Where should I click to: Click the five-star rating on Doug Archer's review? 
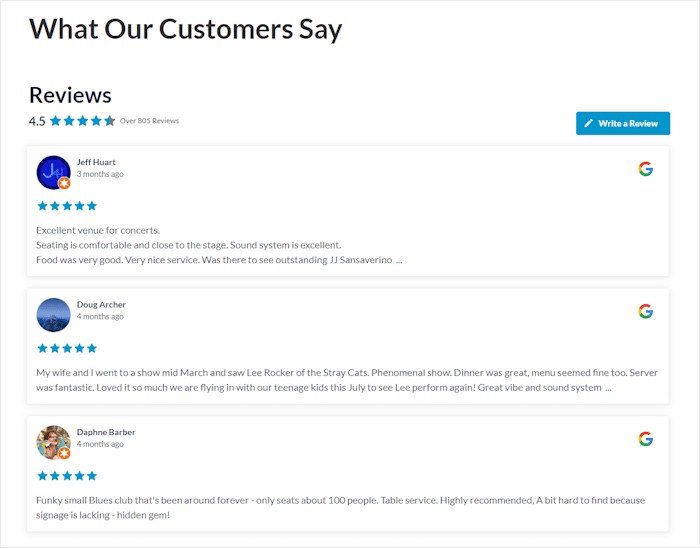point(67,348)
